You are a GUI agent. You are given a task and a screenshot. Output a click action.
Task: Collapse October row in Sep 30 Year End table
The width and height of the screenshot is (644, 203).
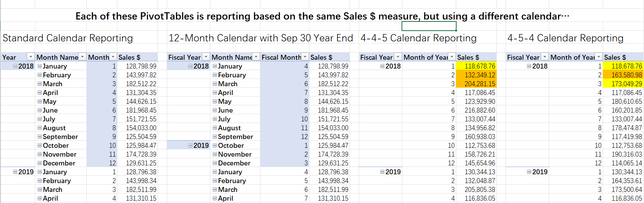pyautogui.click(x=215, y=146)
